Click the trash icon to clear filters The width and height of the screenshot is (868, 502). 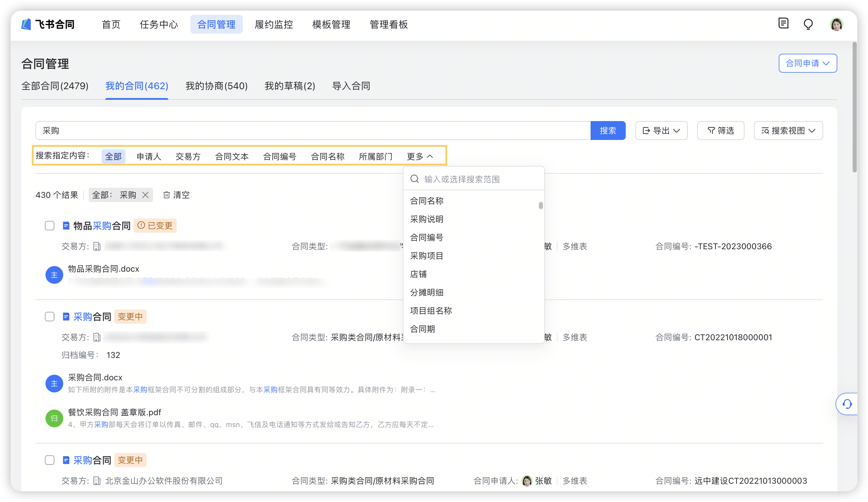(166, 195)
